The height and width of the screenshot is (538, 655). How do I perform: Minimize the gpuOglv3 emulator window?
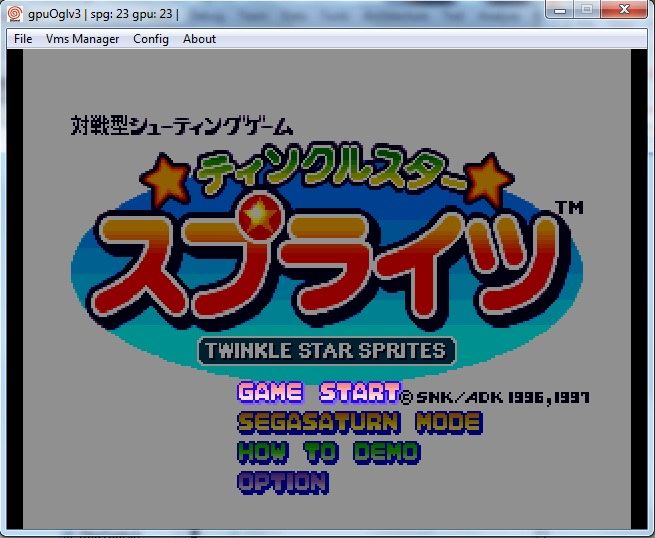coord(559,10)
